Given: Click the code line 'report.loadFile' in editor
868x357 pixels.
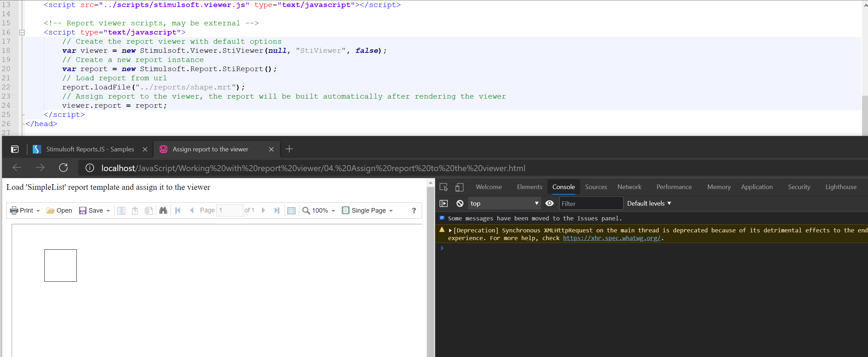Looking at the screenshot, I should 153,87.
